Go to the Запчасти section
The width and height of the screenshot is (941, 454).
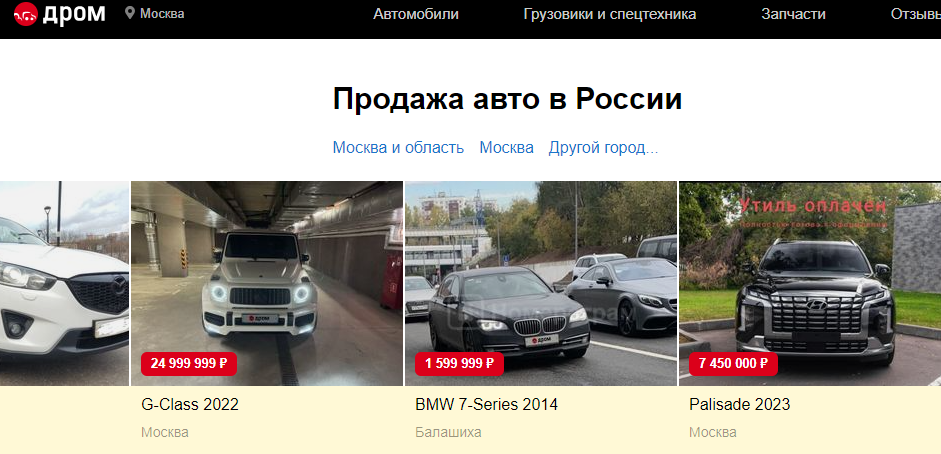(793, 14)
